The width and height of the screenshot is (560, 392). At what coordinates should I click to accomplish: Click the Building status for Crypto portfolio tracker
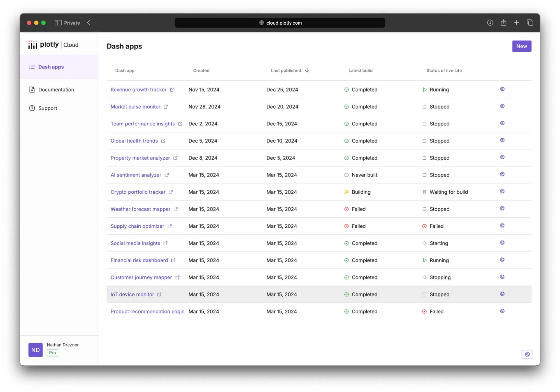coord(361,192)
